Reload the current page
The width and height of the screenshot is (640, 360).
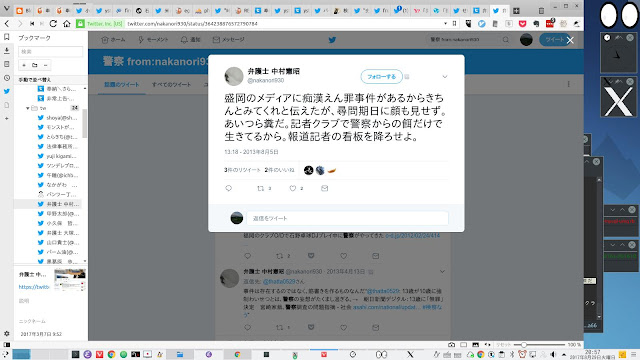(53, 24)
